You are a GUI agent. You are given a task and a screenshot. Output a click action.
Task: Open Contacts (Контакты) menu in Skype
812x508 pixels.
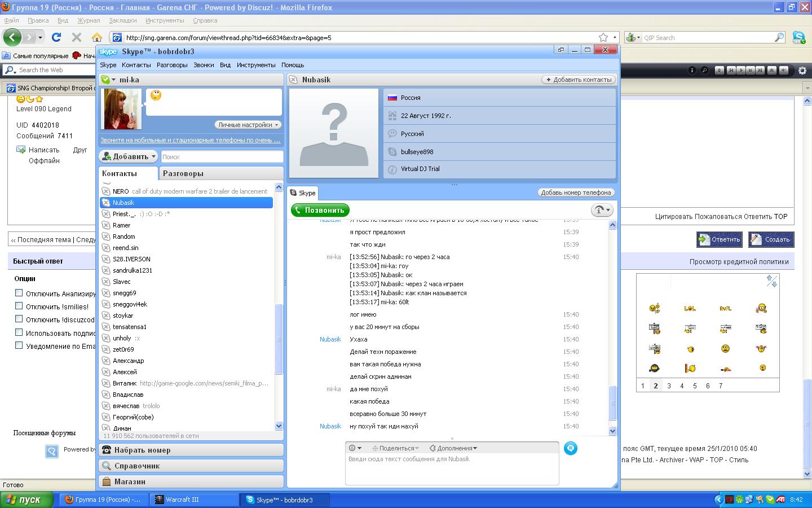(136, 65)
